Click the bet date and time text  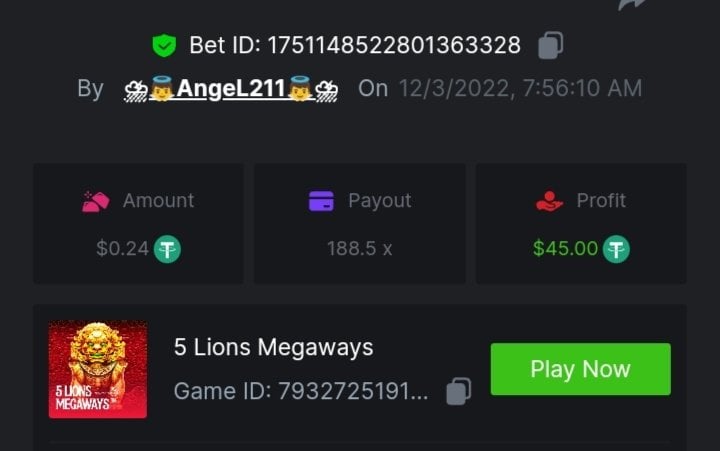pos(520,88)
